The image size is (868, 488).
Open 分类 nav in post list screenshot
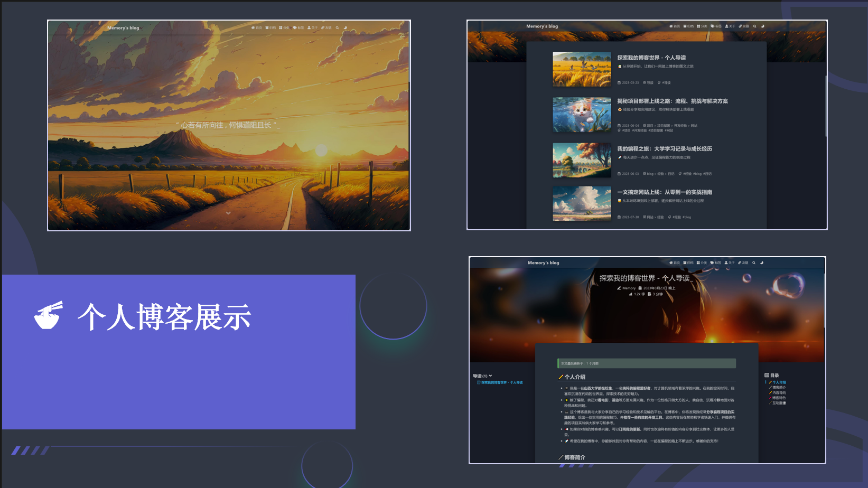click(702, 26)
